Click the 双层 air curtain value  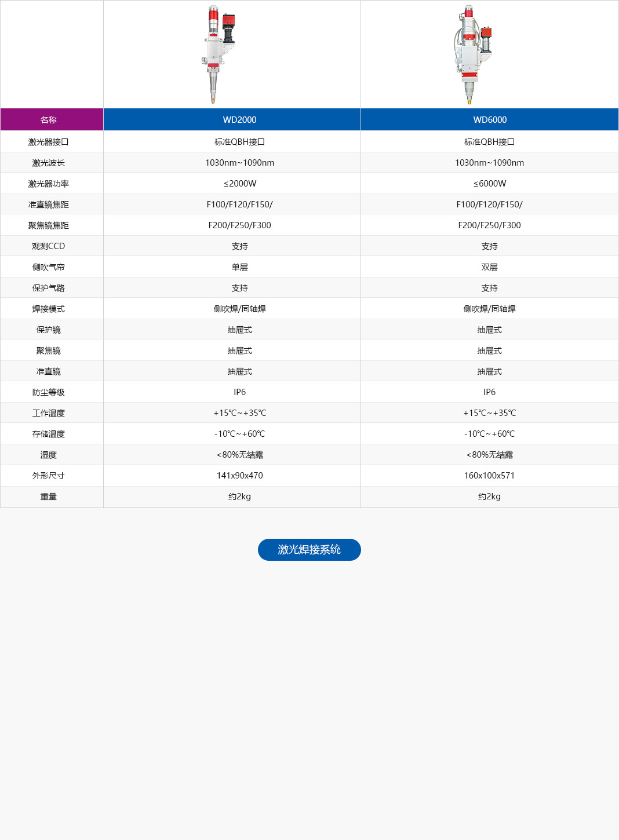[490, 267]
